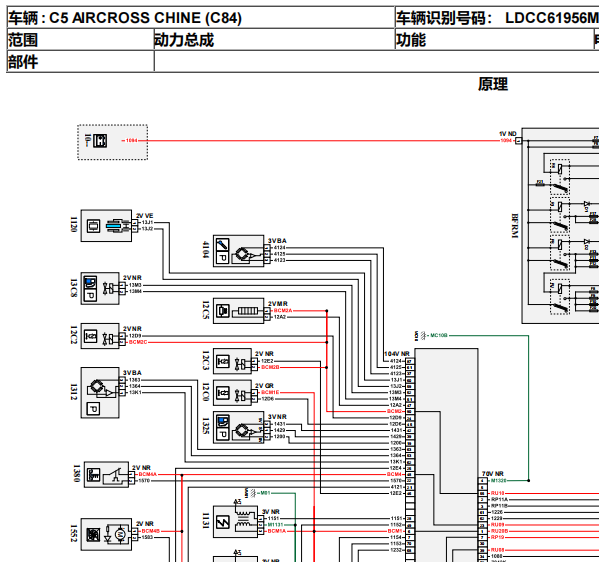Click wire label 1593 at component 1552

(147, 537)
